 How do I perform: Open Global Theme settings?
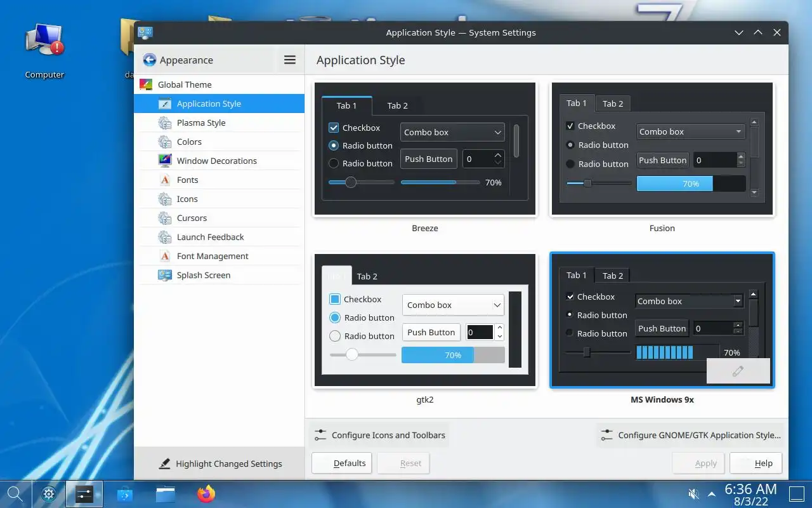click(219, 84)
